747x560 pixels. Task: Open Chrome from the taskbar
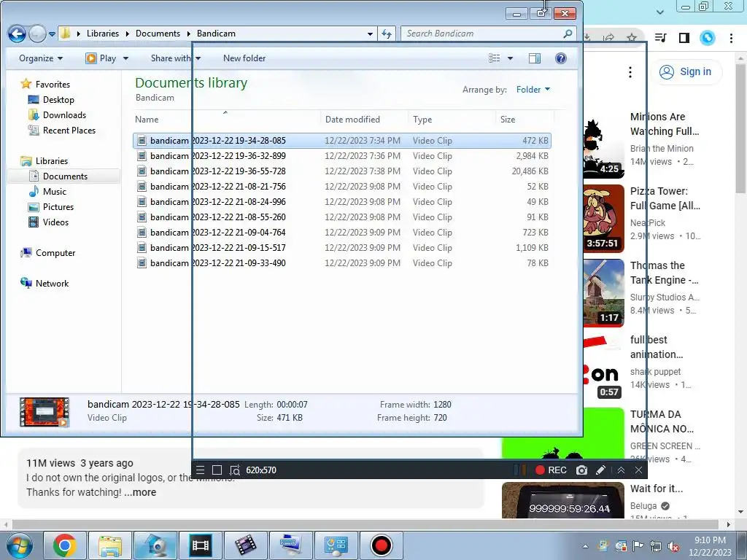[65, 545]
